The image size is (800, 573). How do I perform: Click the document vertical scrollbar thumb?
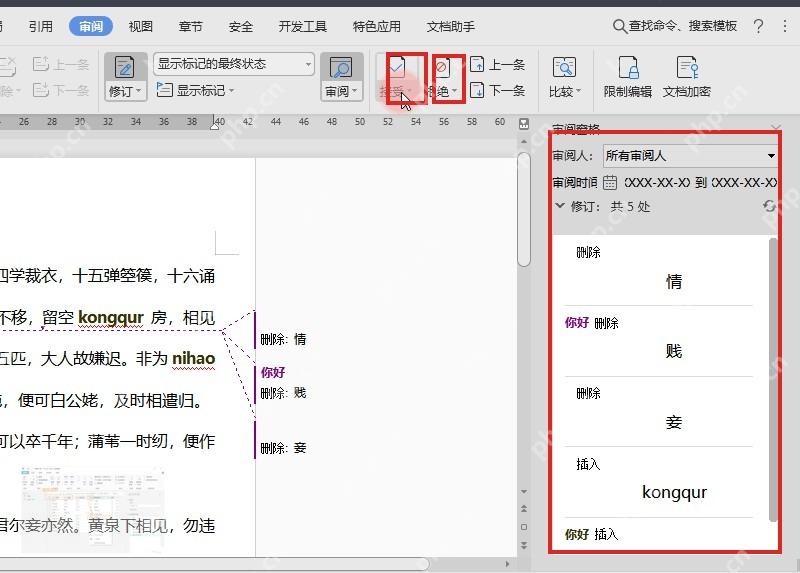coord(523,209)
